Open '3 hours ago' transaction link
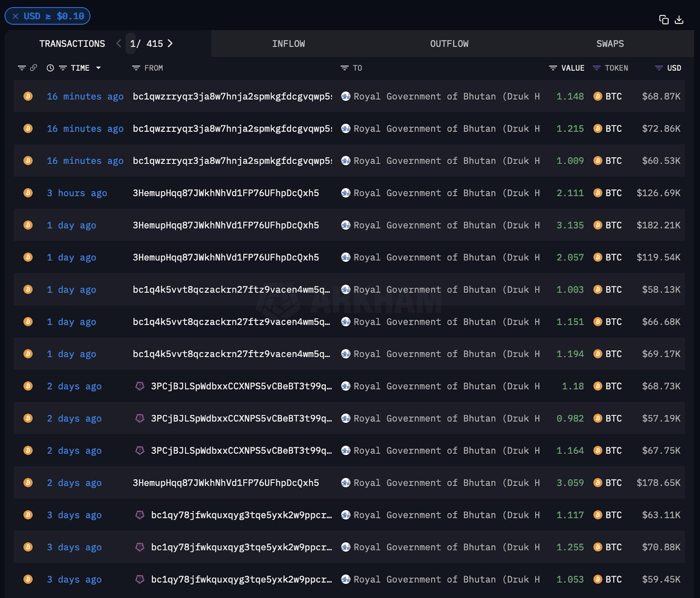The image size is (700, 598). point(77,193)
